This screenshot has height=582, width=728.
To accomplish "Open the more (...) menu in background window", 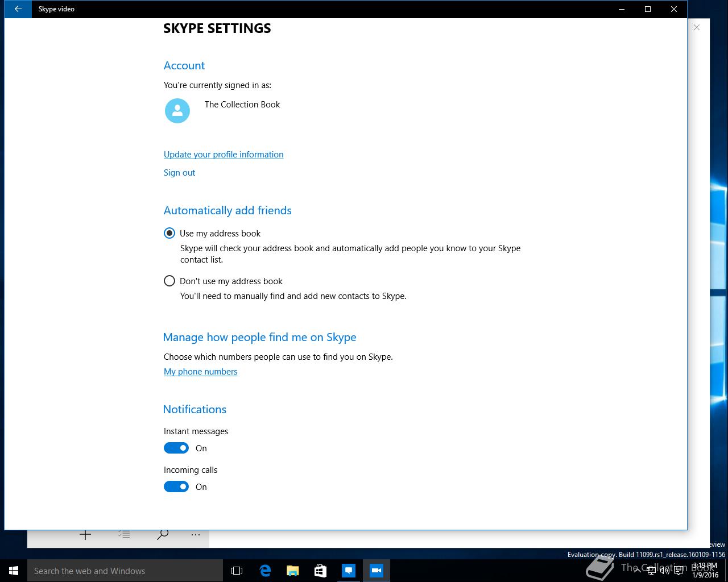I will [x=196, y=535].
